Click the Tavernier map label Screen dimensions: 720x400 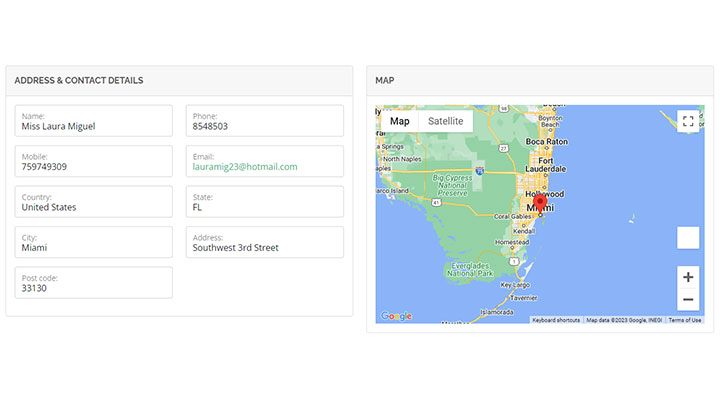coord(523,298)
